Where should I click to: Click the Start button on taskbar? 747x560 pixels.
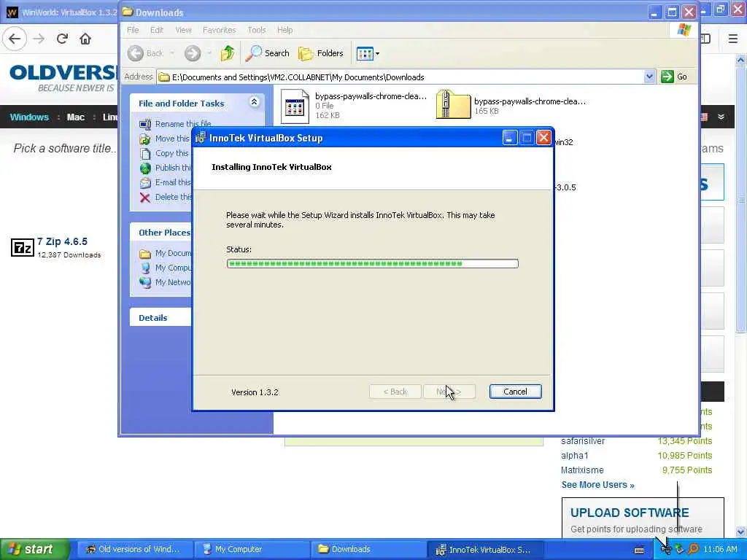coord(35,549)
